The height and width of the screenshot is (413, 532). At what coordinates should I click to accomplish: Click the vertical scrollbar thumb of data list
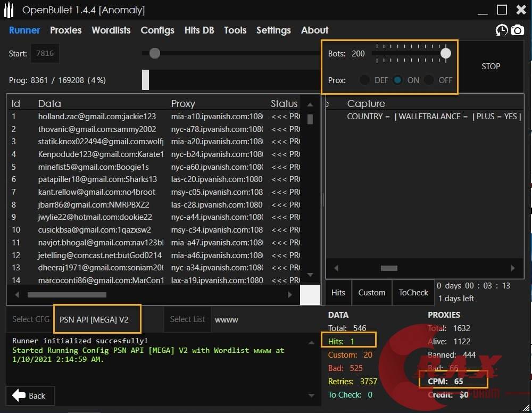click(310, 119)
